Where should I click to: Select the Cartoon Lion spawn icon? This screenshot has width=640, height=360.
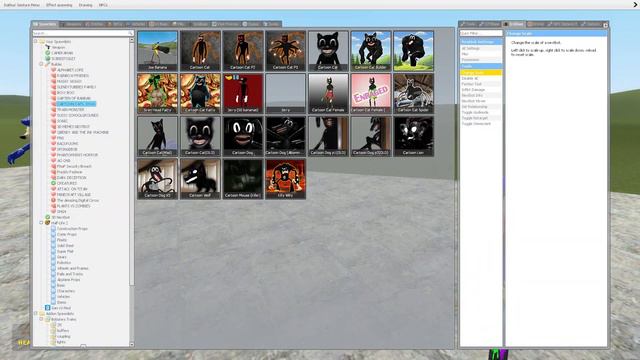click(x=413, y=136)
